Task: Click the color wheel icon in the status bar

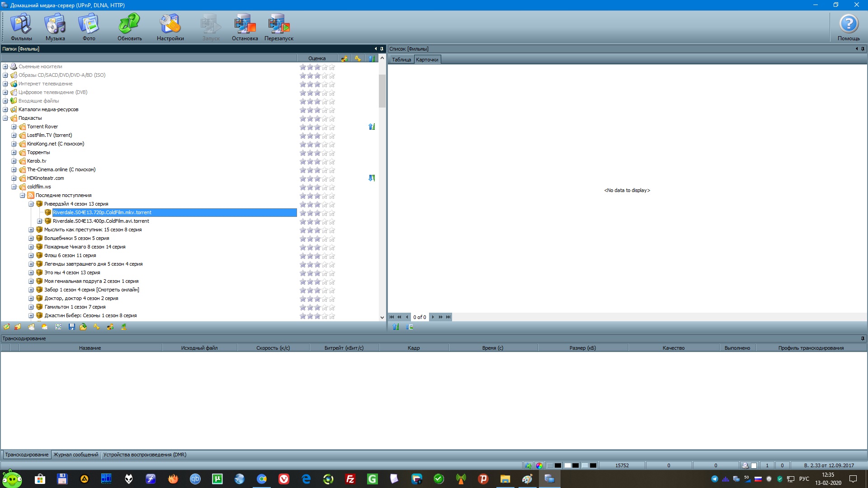Action: [539, 465]
